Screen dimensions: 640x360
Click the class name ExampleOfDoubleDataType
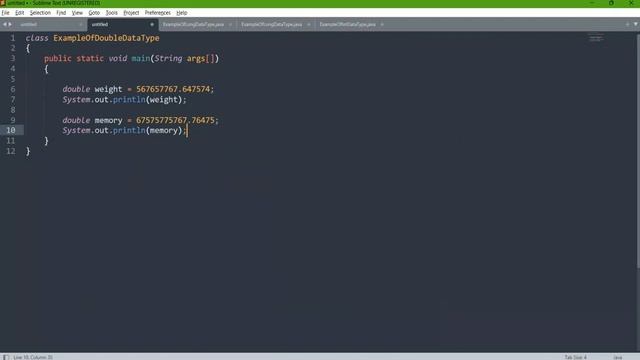point(106,38)
